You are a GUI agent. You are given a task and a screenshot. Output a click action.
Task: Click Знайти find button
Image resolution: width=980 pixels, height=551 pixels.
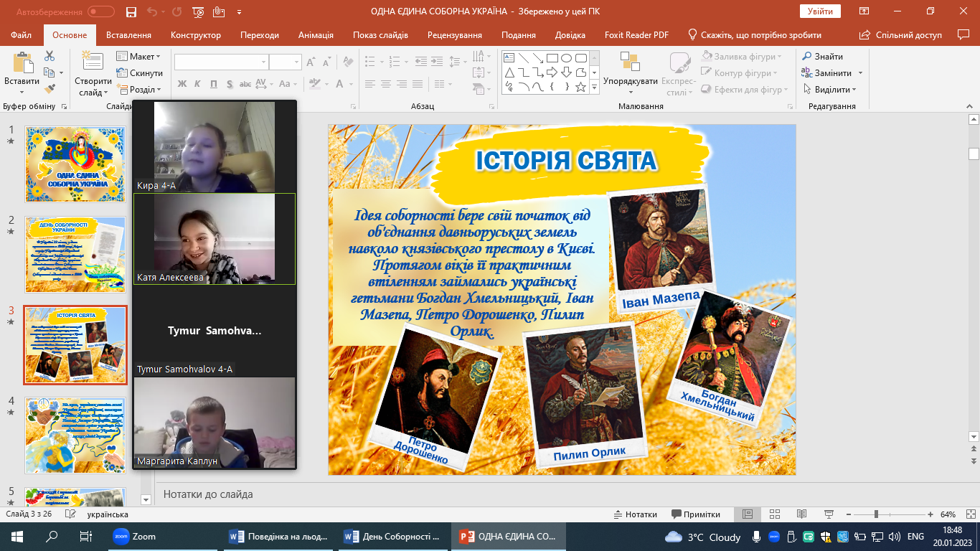pyautogui.click(x=823, y=56)
